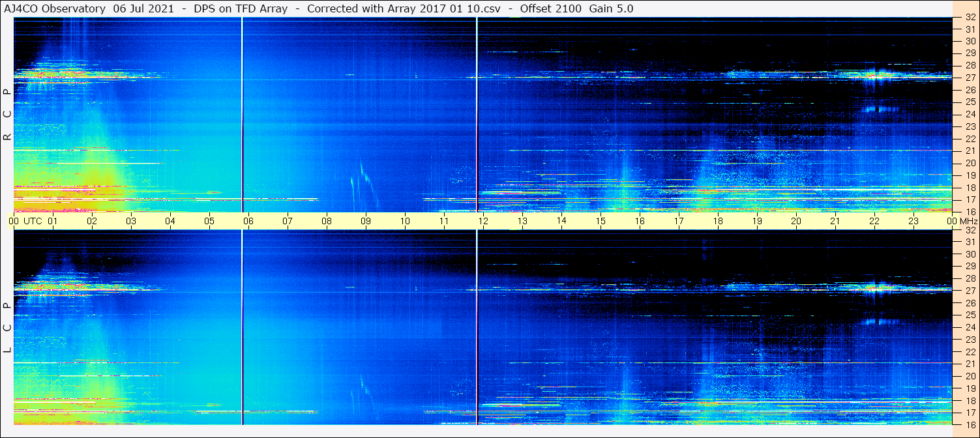
Task: Click the '19' hour label on time axis
Action: [x=757, y=221]
